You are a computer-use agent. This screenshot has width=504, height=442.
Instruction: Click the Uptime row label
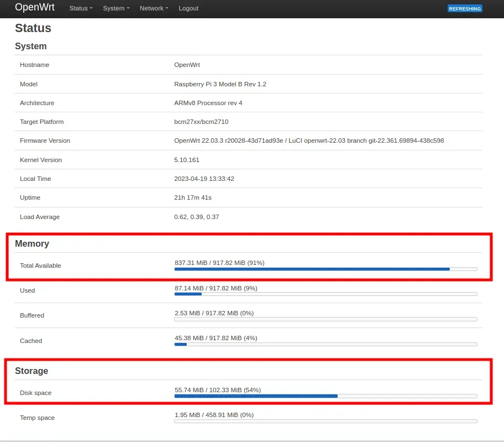30,197
